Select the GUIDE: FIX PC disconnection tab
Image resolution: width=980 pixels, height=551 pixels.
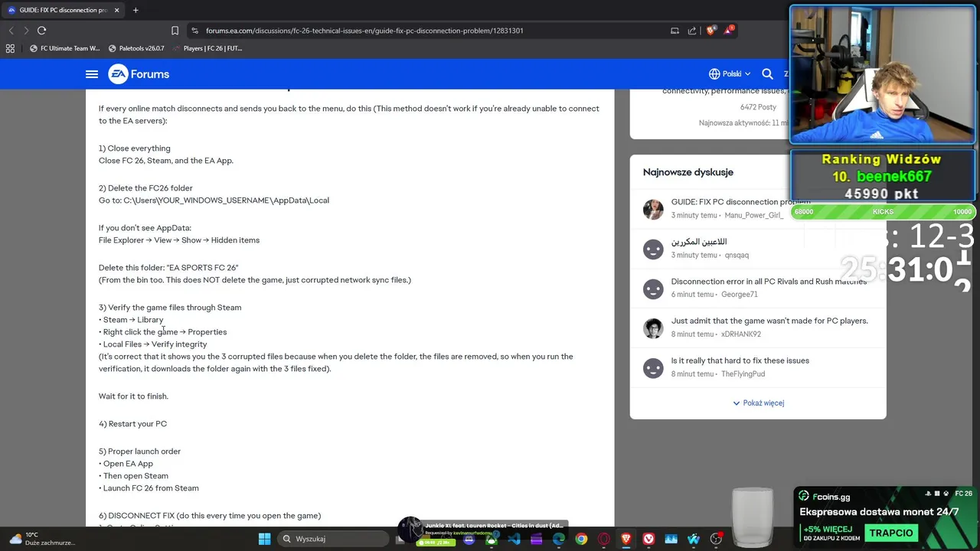(64, 10)
